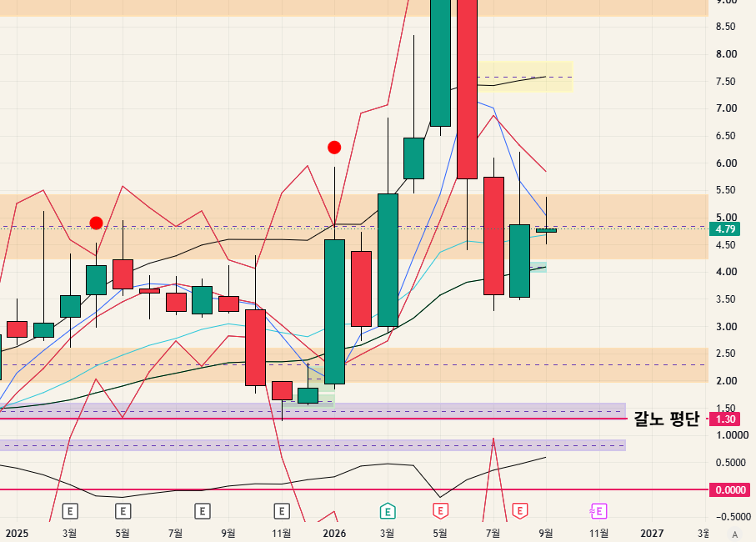
Task: Open gray earnings marker between 7월 and 9월 2025
Action: [202, 511]
